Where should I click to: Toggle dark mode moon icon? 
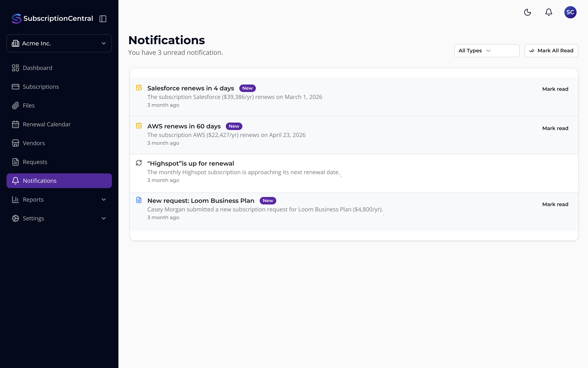528,12
